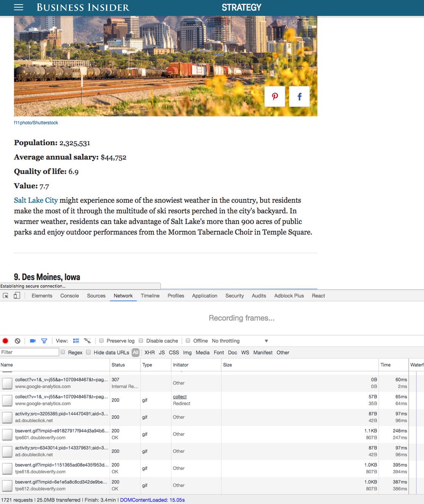This screenshot has width=424, height=504.
Task: Filter requests by Manifest
Action: (x=263, y=353)
